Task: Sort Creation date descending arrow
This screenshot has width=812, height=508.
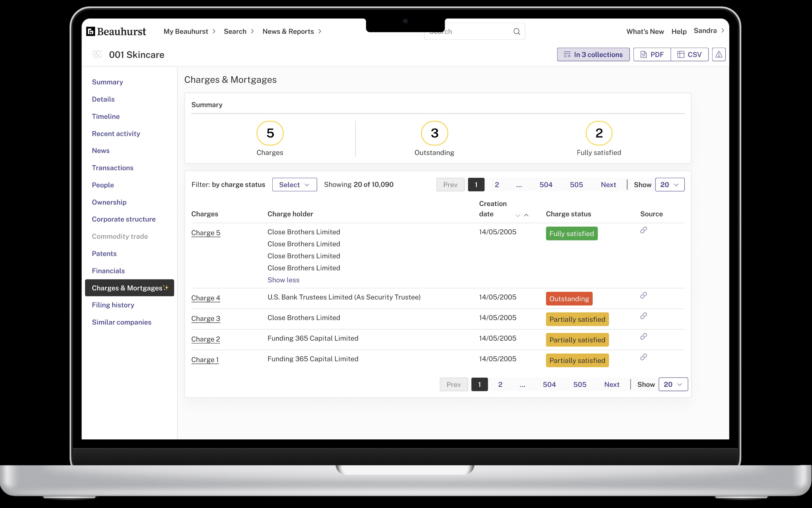Action: [x=517, y=215]
